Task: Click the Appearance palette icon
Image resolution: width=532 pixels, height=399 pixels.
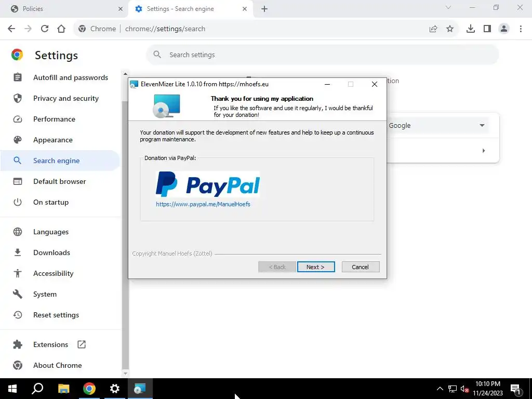Action: click(18, 140)
